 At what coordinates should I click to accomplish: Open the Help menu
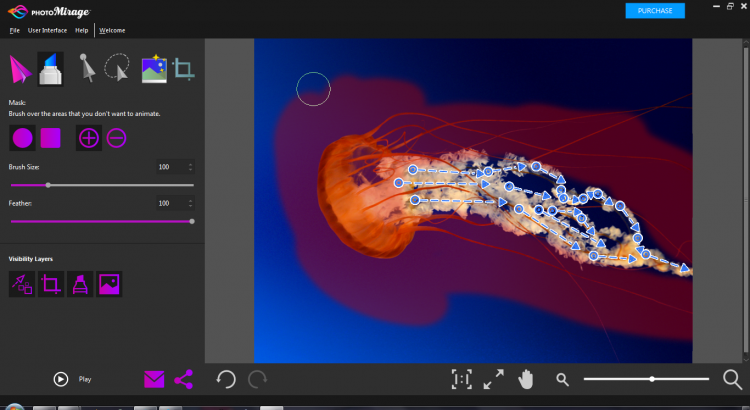coord(81,30)
